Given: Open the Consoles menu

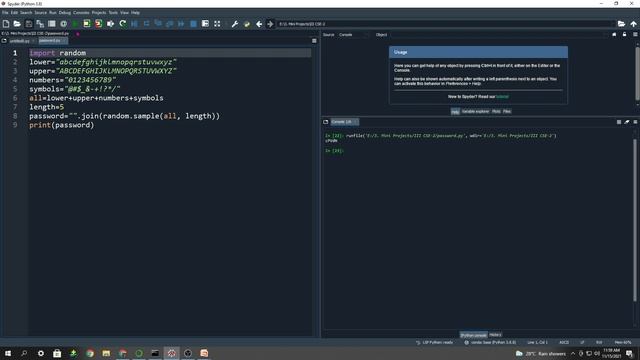Looking at the screenshot, I should click(81, 13).
